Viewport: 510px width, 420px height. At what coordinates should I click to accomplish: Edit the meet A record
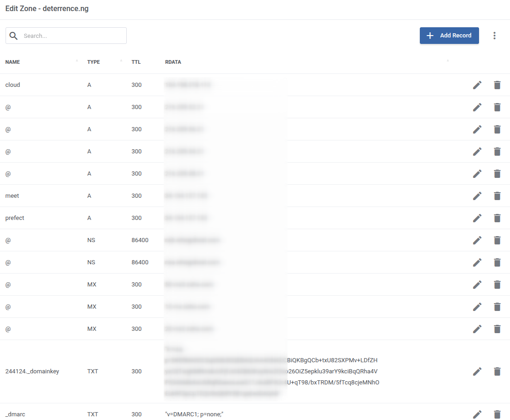(x=477, y=196)
